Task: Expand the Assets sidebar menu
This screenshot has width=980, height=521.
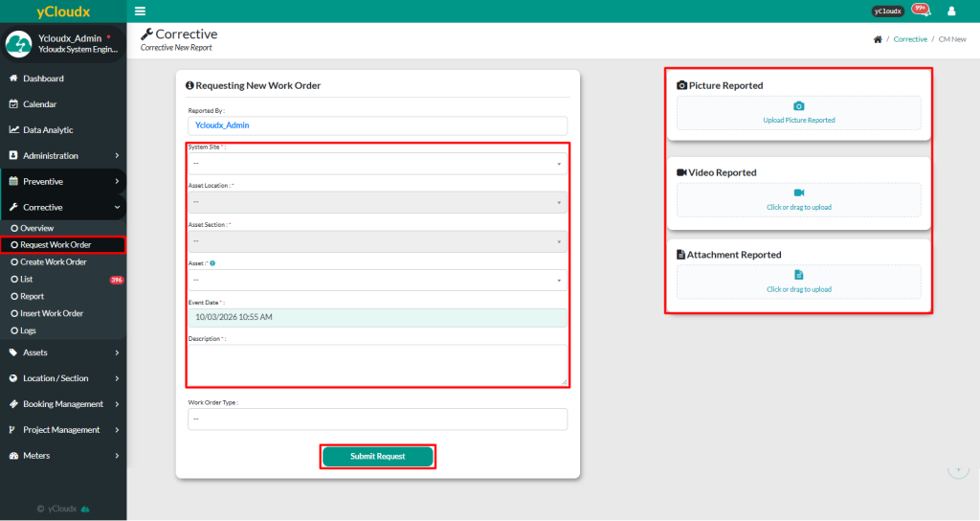Action: [x=63, y=352]
